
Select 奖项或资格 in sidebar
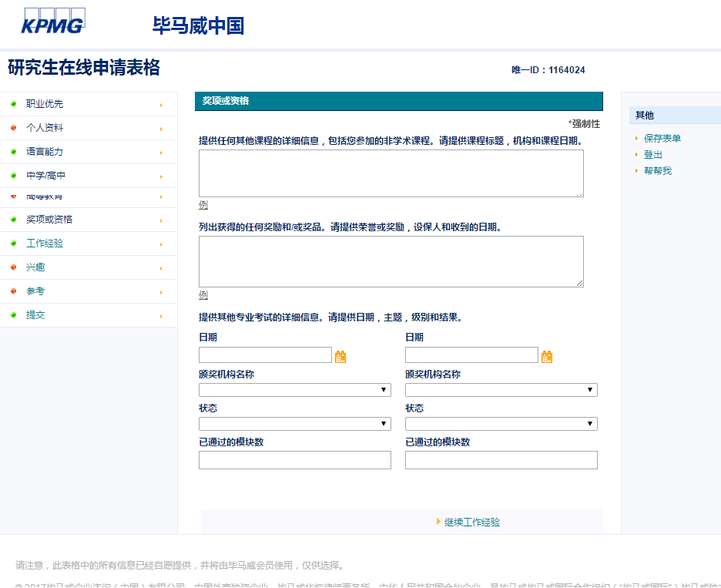pos(49,220)
